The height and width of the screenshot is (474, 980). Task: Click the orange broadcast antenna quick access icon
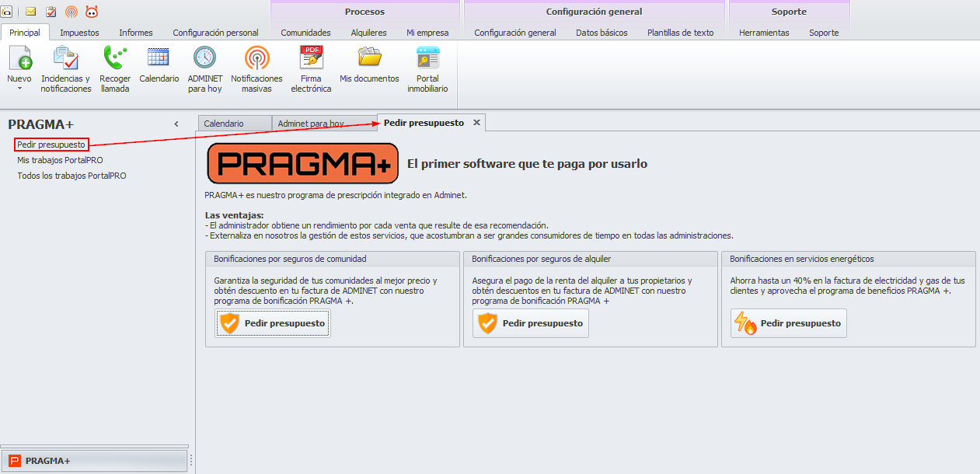pos(71,12)
